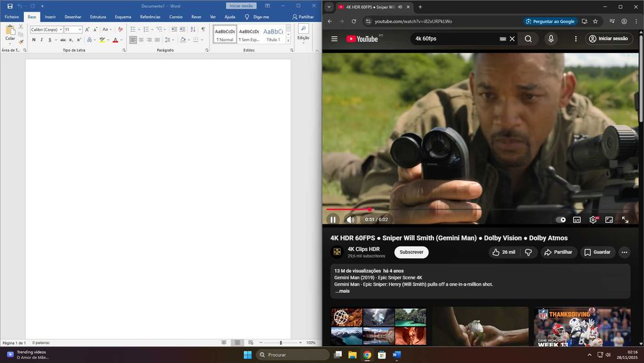This screenshot has width=644, height=363.
Task: Open the font size dropdown showing 11
Action: tap(80, 30)
